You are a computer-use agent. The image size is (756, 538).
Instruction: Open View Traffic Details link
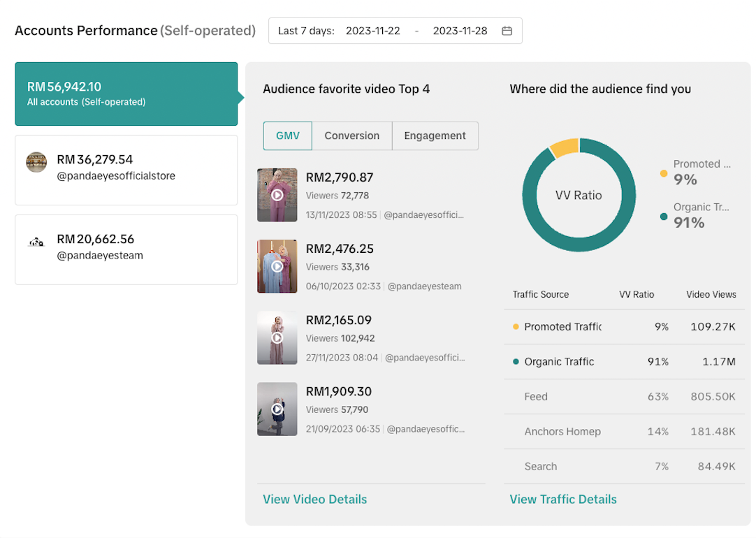coord(562,499)
